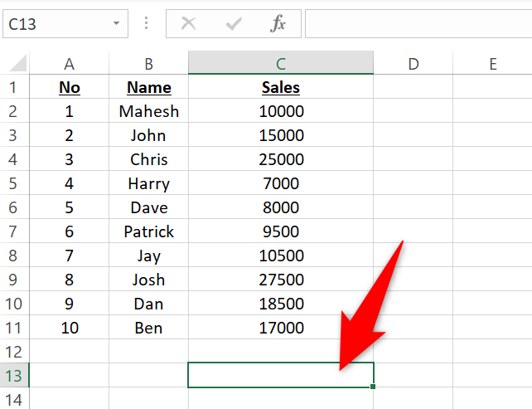The width and height of the screenshot is (532, 409).
Task: Click the three-dot handle beside Name Box
Action: click(x=146, y=23)
